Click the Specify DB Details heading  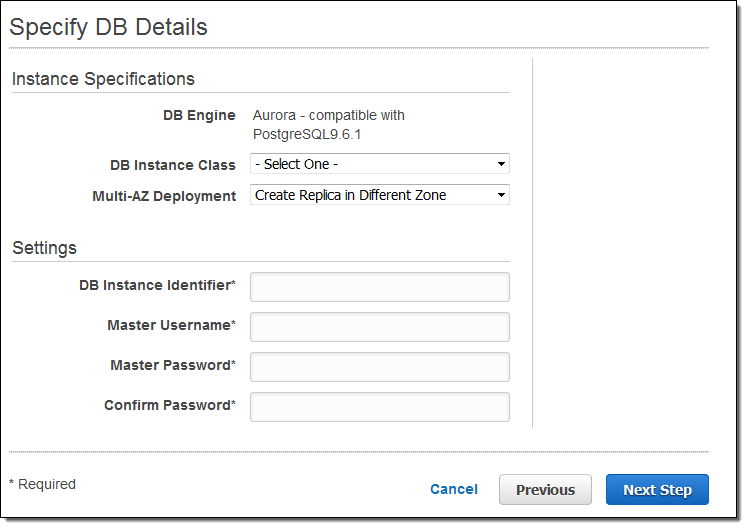[x=108, y=27]
